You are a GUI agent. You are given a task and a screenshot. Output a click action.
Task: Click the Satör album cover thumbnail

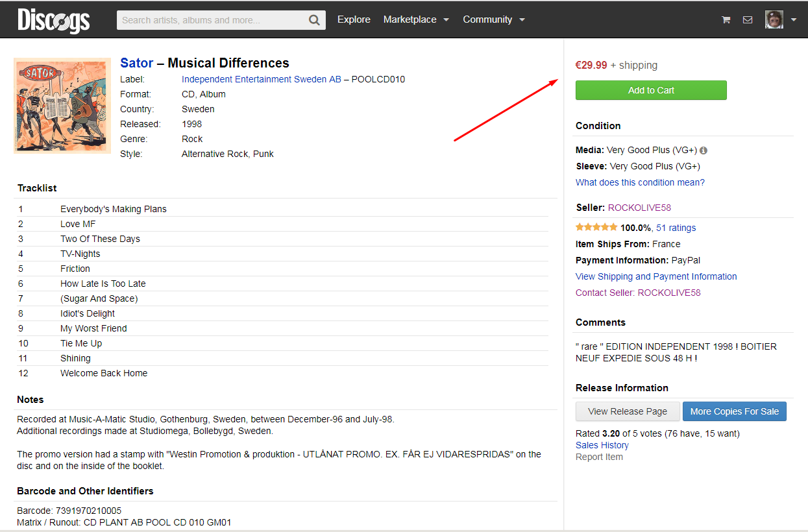pos(62,106)
